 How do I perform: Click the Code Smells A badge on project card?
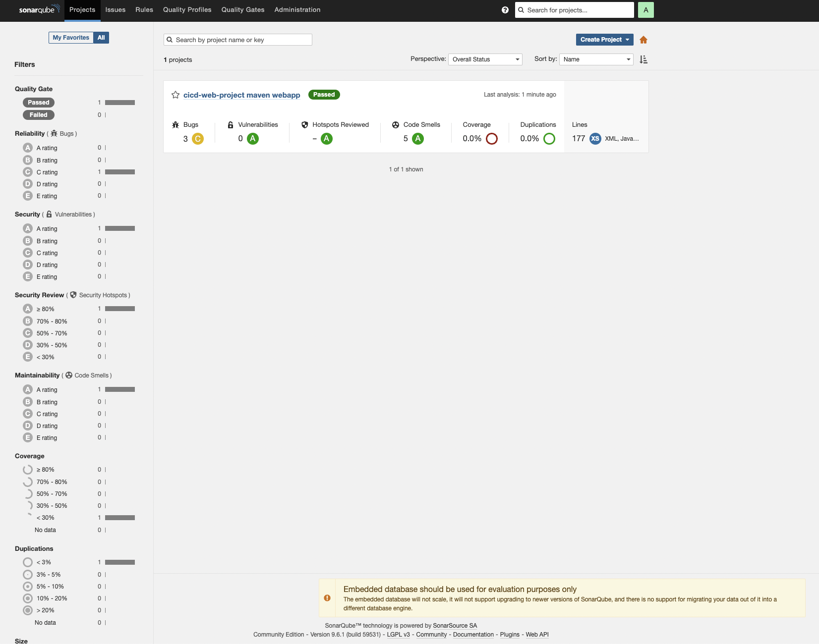[418, 139]
